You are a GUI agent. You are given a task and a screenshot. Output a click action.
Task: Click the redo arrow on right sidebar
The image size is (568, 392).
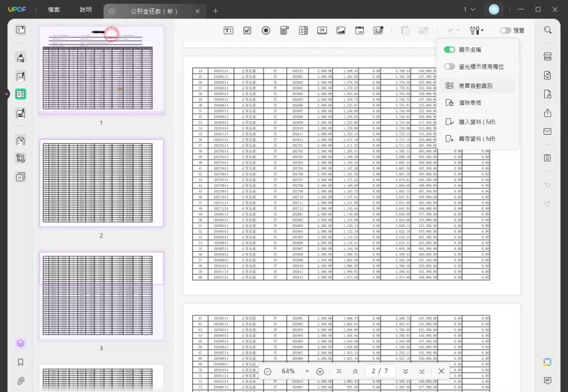[547, 203]
